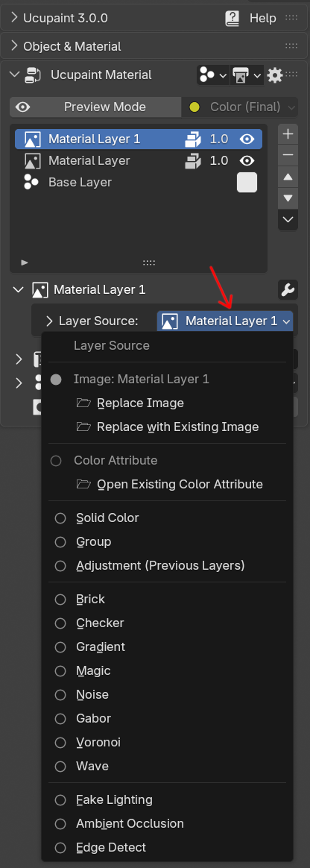Move layer down with the down arrow
Screen dimensions: 310x868
[288, 198]
